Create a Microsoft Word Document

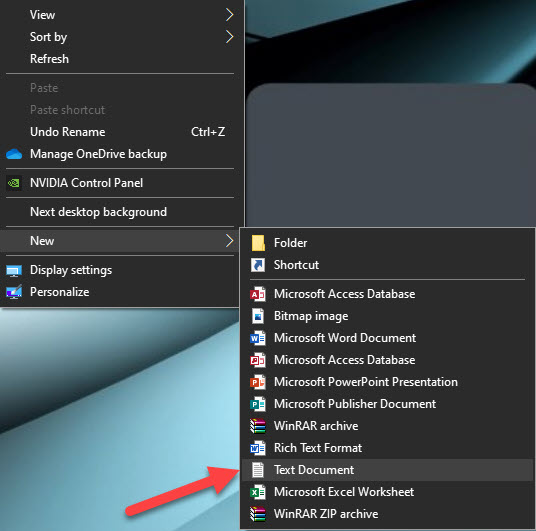point(387,338)
